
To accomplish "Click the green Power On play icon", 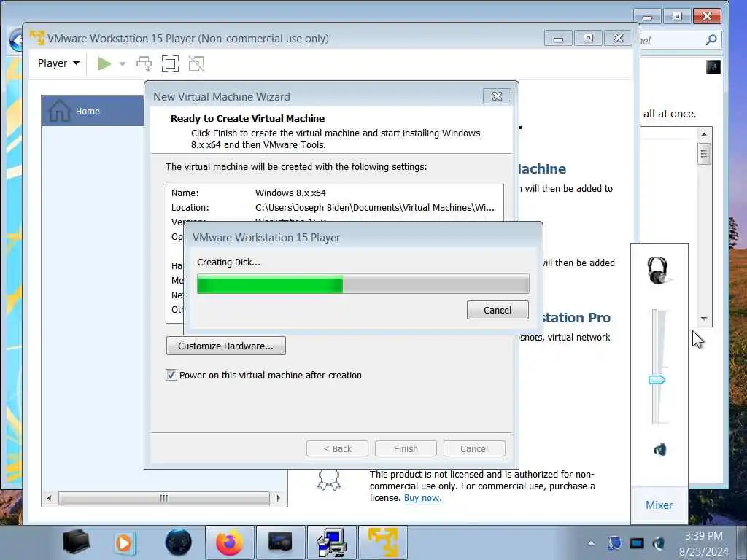I will click(x=104, y=63).
